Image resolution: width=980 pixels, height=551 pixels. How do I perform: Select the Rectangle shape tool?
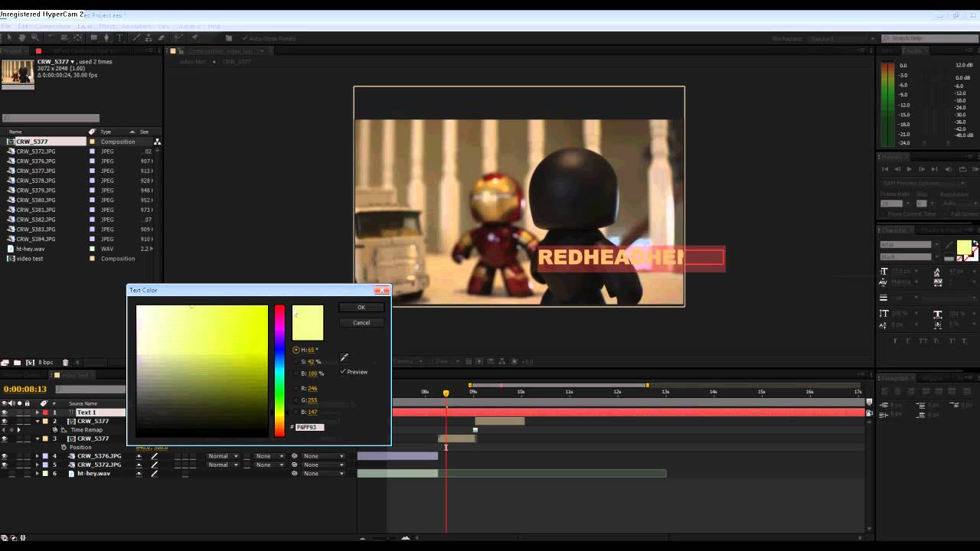point(93,37)
